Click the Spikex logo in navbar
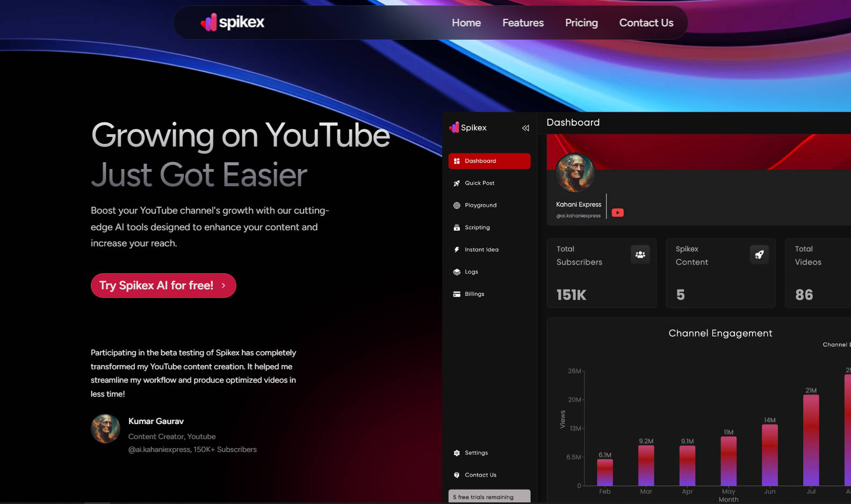This screenshot has width=851, height=504. [x=232, y=23]
